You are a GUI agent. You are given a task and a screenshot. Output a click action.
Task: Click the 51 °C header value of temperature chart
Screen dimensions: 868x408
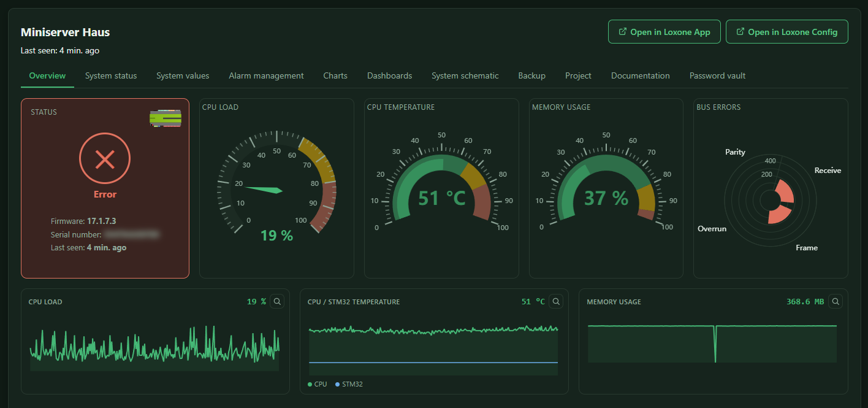point(533,301)
